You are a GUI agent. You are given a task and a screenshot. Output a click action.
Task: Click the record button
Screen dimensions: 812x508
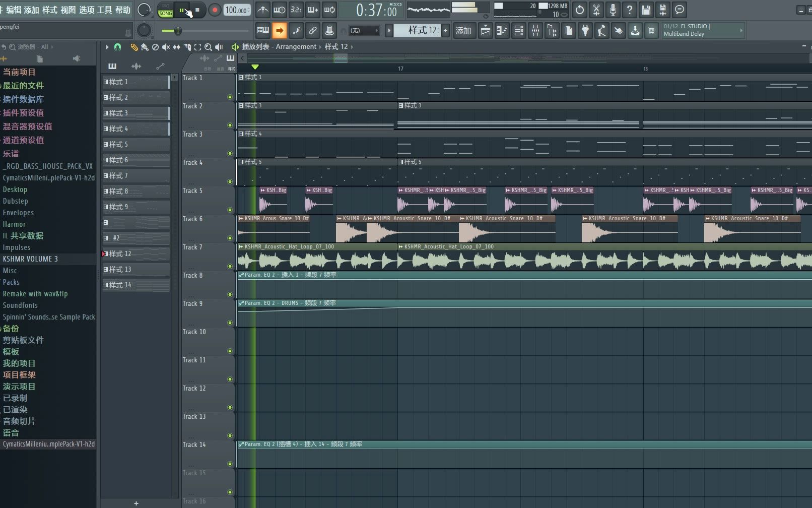pyautogui.click(x=215, y=10)
